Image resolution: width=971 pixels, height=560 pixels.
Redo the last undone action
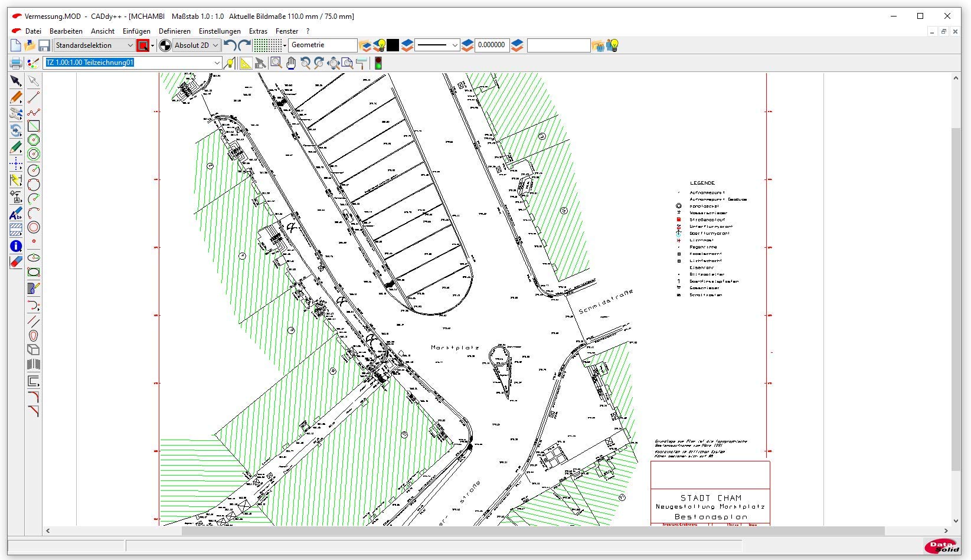244,45
